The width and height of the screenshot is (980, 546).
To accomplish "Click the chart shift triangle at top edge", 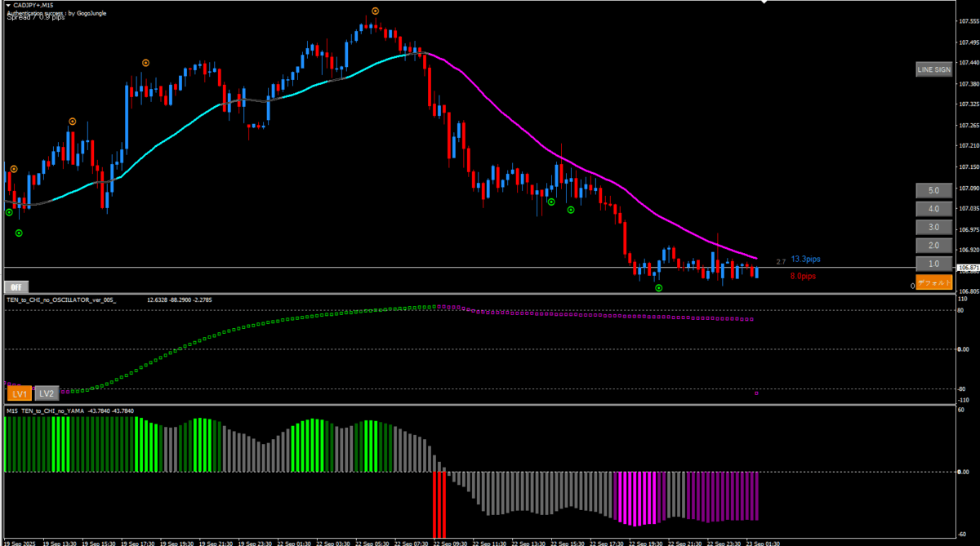I will click(764, 2).
